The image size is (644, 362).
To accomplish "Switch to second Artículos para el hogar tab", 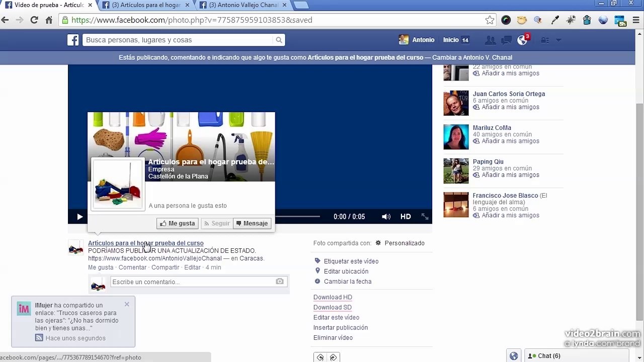I will [x=146, y=5].
